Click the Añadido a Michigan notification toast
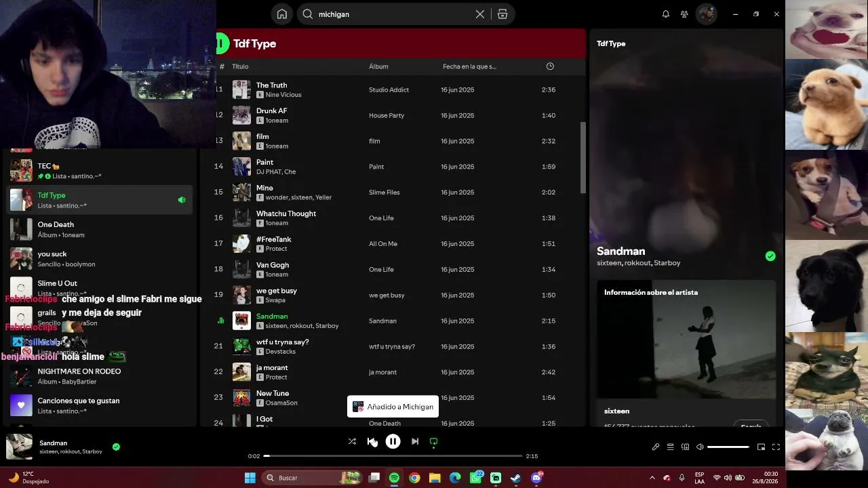The image size is (868, 488). coord(393,407)
